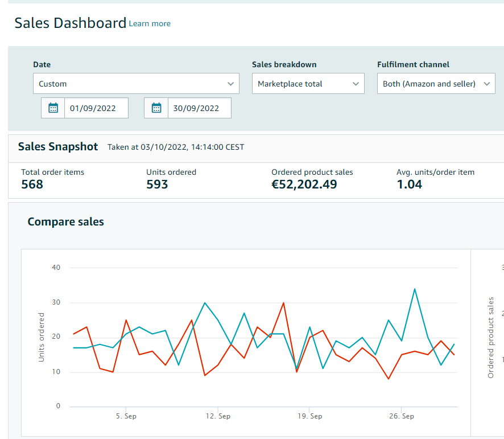Image resolution: width=504 pixels, height=439 pixels.
Task: Click the Total order items value 568
Action: [x=32, y=184]
